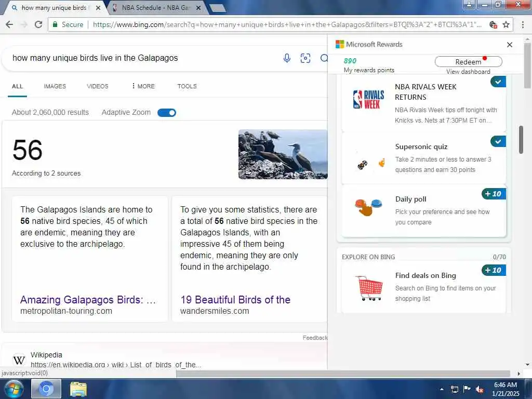Click the Supersonic quiz icon
The image size is (532, 399).
(371, 164)
